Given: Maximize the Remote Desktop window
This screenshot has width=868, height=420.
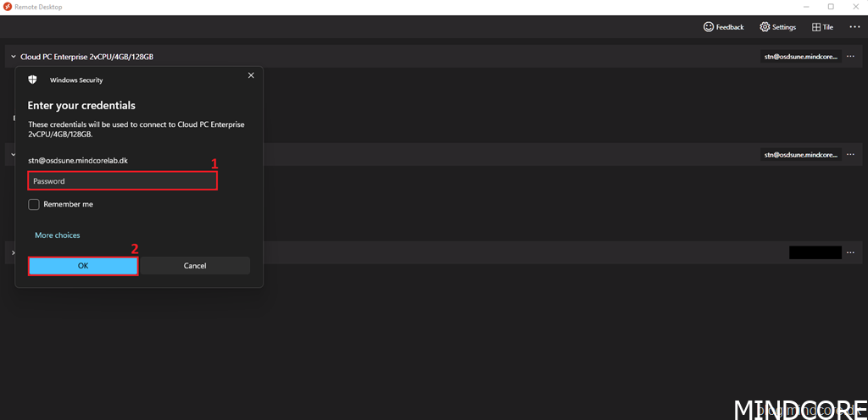Looking at the screenshot, I should point(831,7).
